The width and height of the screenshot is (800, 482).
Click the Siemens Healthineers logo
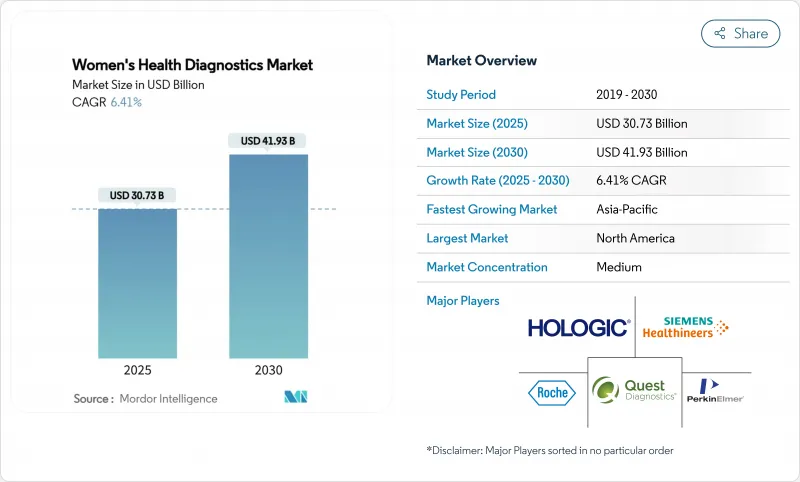coord(684,327)
